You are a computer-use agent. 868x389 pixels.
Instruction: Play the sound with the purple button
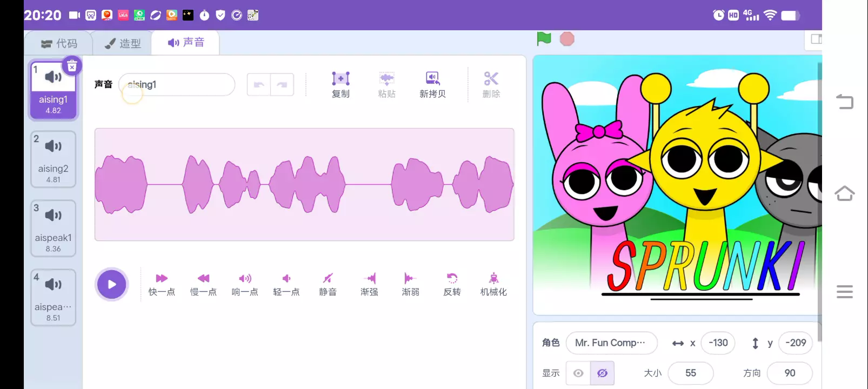(x=112, y=284)
